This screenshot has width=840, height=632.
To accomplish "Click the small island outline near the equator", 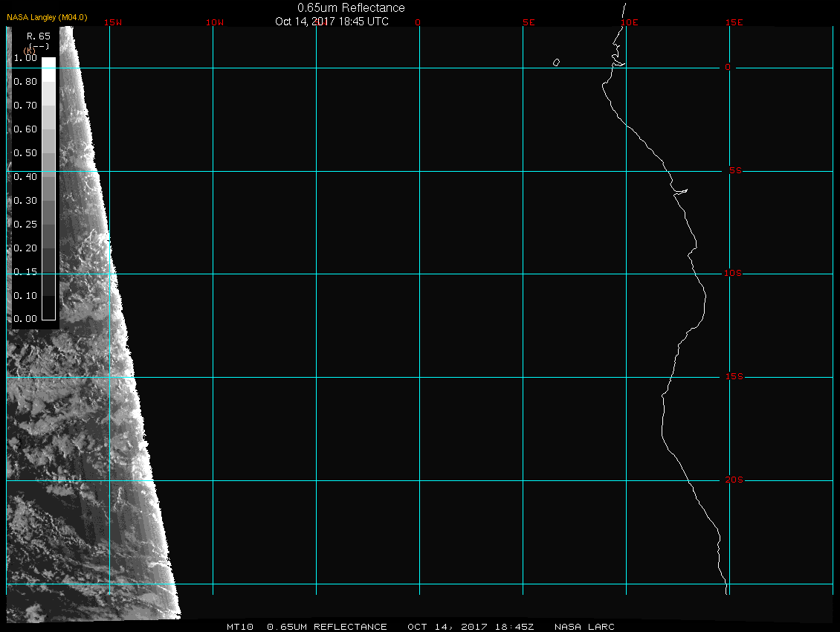I will [x=556, y=62].
